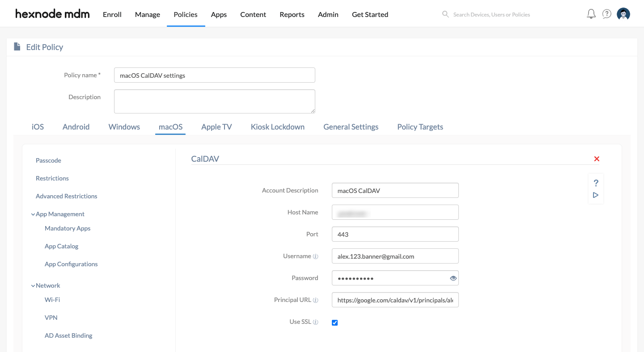Open the notifications bell icon
The height and width of the screenshot is (352, 644).
591,14
